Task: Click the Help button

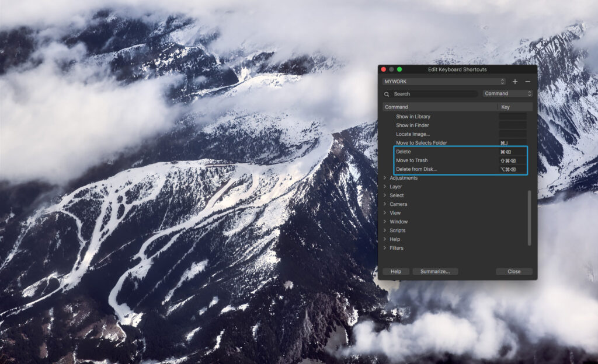Action: (395, 271)
